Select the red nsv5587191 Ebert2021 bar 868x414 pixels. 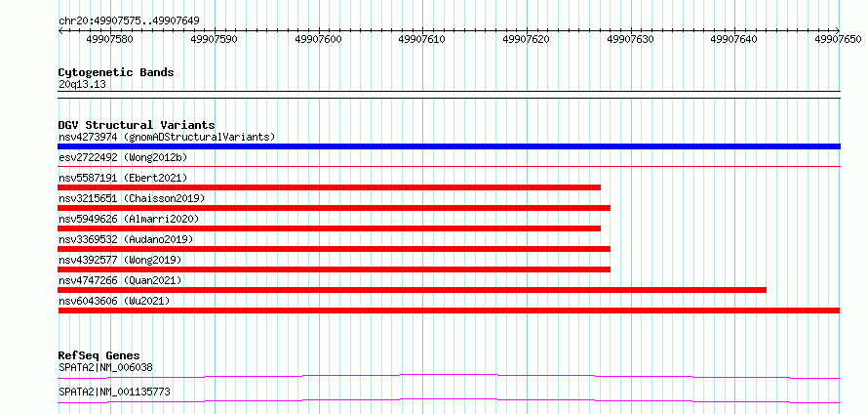(x=329, y=187)
